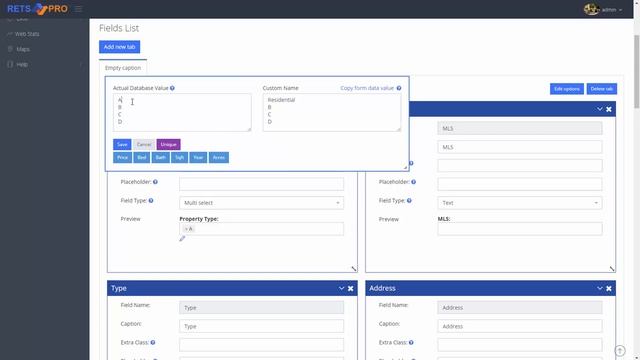Click inside the Actual Database Value textarea

[x=182, y=113]
